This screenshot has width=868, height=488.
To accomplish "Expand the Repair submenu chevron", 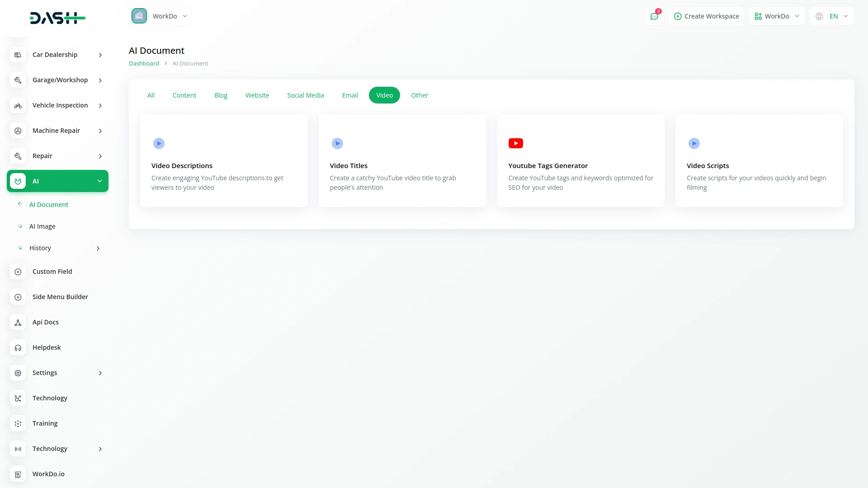I will coord(100,156).
